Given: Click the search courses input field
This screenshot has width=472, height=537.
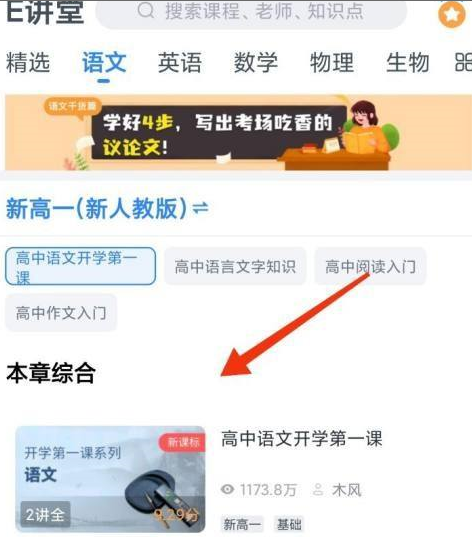Looking at the screenshot, I should [x=251, y=13].
